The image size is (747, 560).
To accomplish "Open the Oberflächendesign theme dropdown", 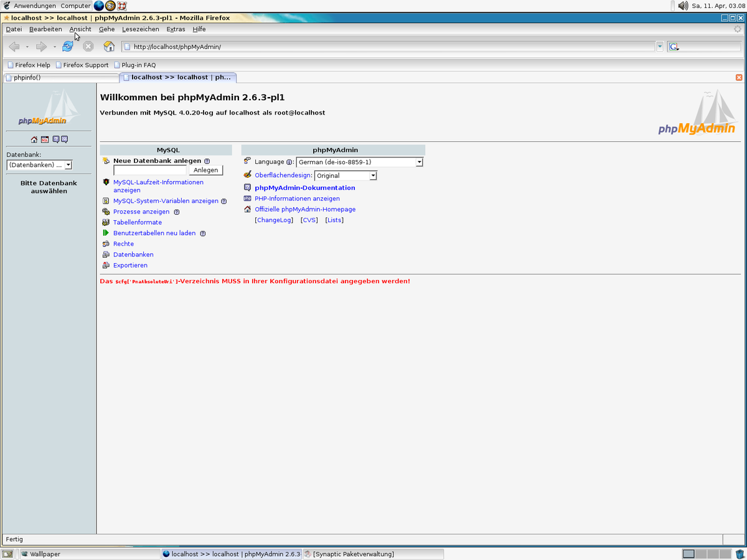I will pos(345,175).
